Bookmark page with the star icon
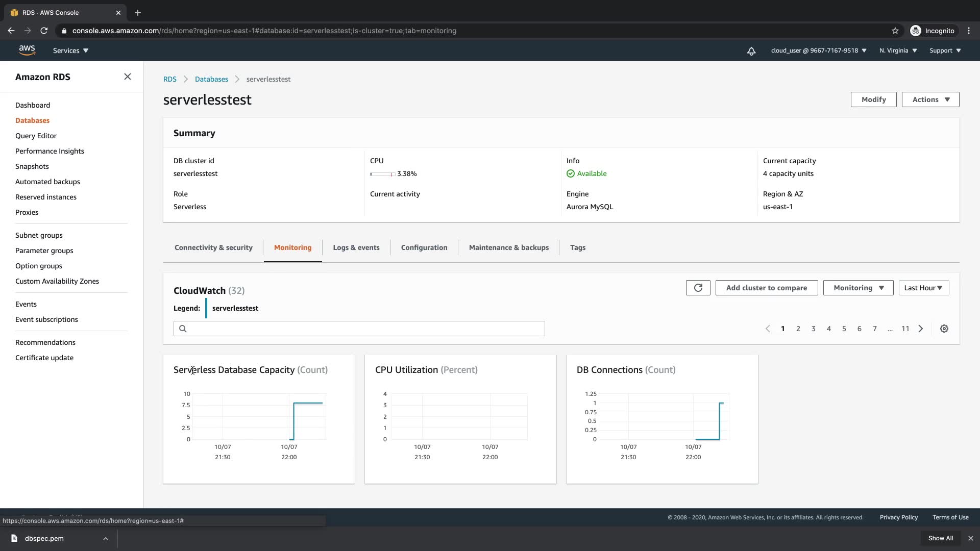Viewport: 980px width, 551px height. (x=895, y=31)
